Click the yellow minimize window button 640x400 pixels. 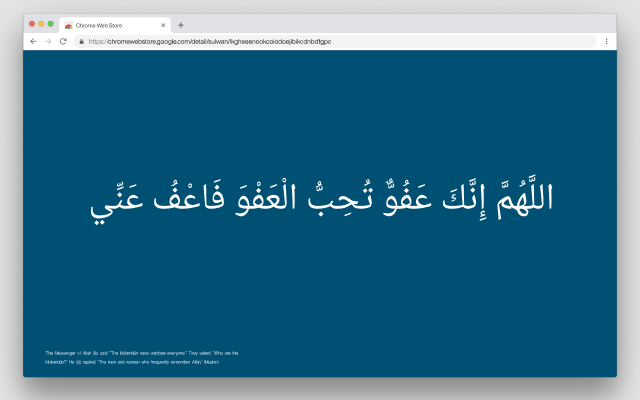[x=41, y=24]
